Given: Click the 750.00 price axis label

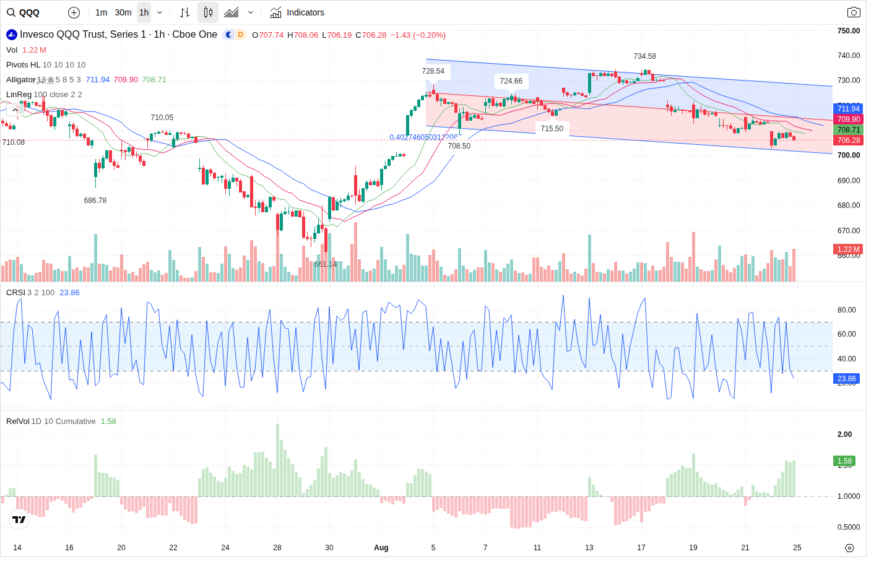Looking at the screenshot, I should point(848,31).
